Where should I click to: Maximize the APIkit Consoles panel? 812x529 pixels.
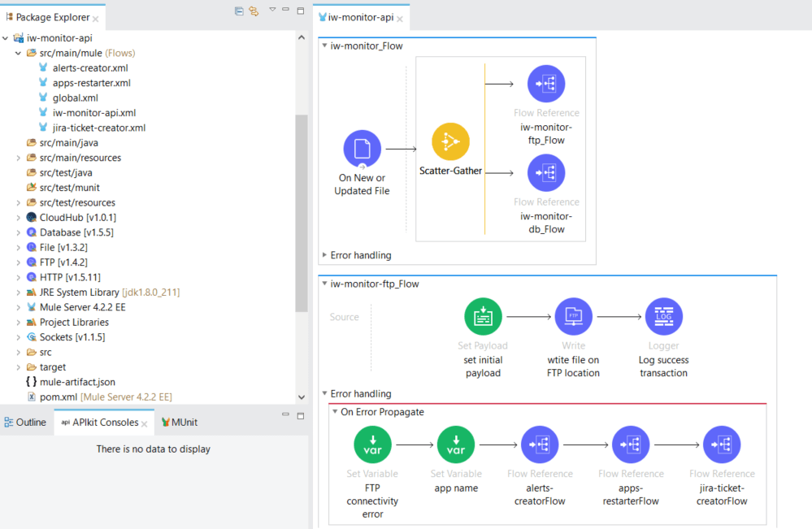(301, 416)
